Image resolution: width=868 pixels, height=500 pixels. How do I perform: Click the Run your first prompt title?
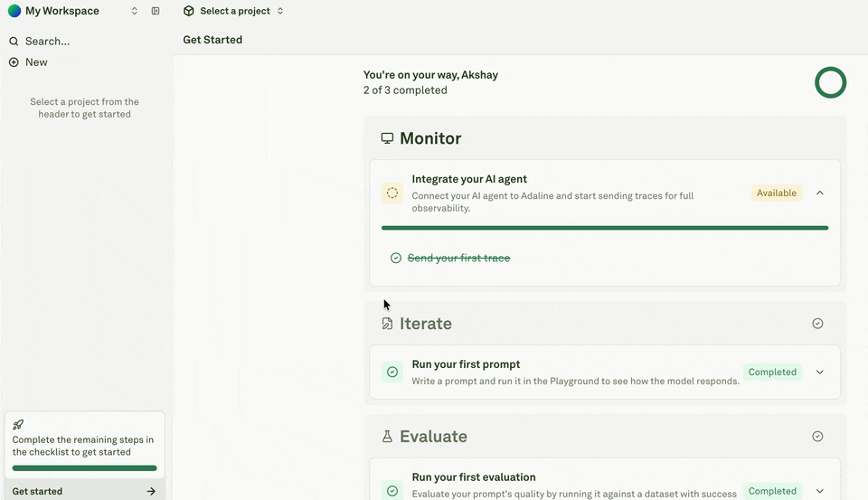[x=466, y=364]
